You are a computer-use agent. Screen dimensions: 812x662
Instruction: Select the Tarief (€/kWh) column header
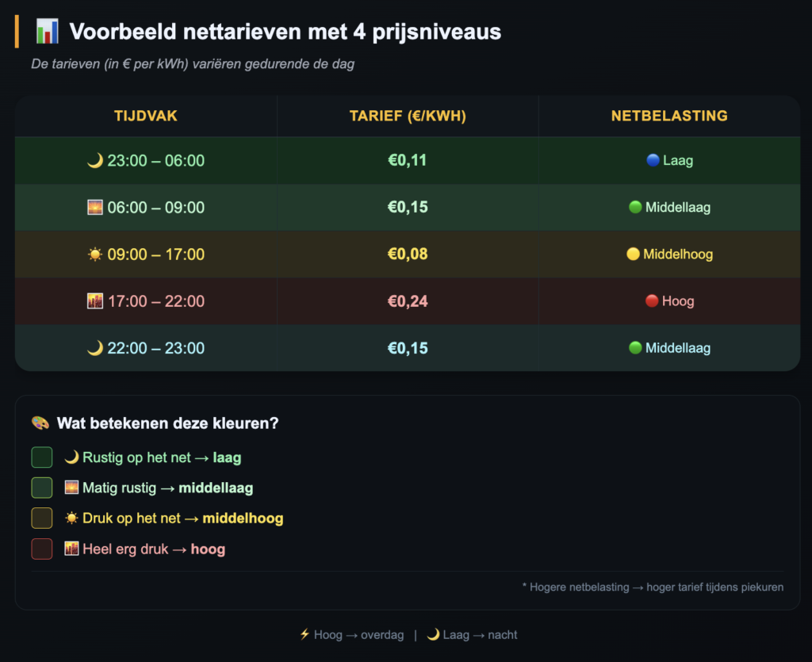408,116
